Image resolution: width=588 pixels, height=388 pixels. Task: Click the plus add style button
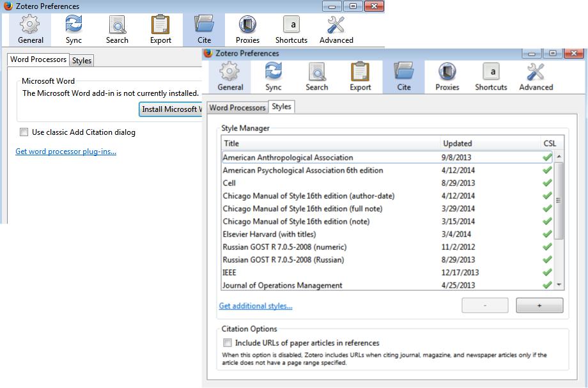539,306
